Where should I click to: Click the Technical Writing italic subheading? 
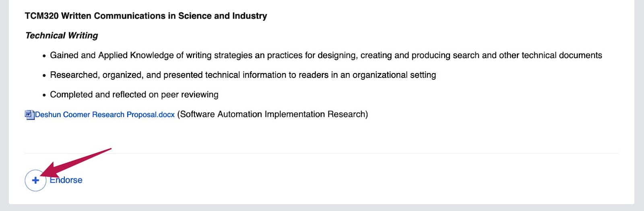coord(62,36)
